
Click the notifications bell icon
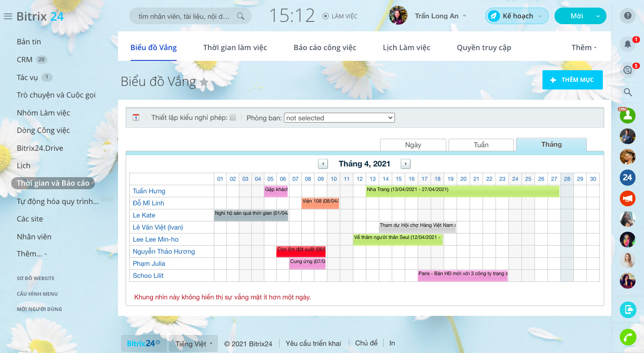tap(627, 44)
